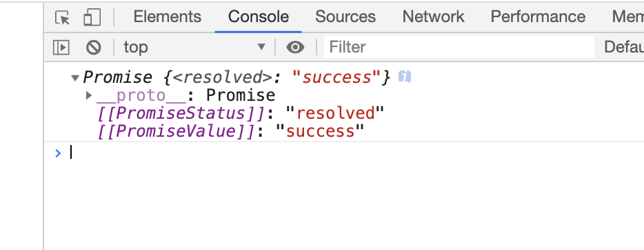644x250 pixels.
Task: Focus the Filter input field
Action: point(459,47)
